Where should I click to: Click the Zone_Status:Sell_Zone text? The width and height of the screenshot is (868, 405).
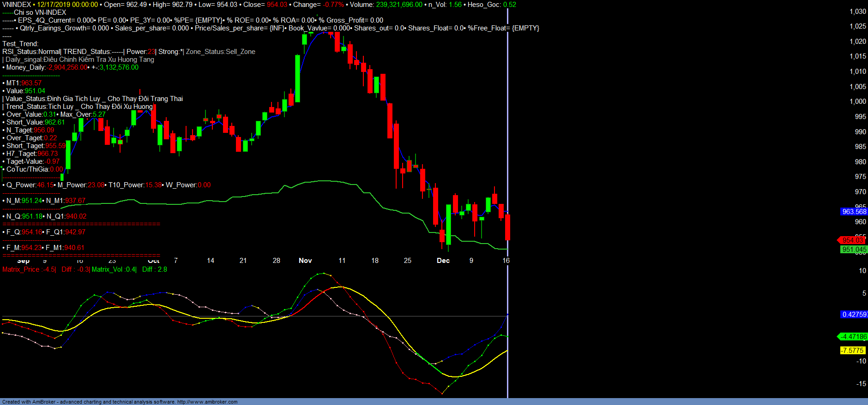(220, 52)
